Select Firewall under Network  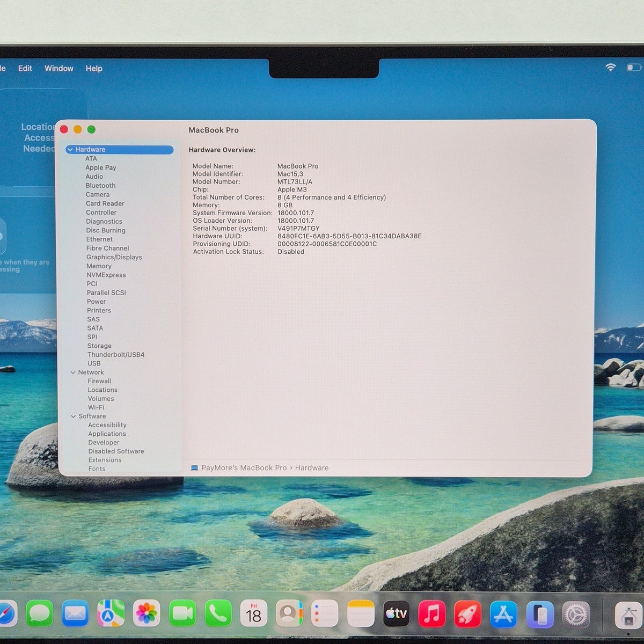(x=99, y=381)
